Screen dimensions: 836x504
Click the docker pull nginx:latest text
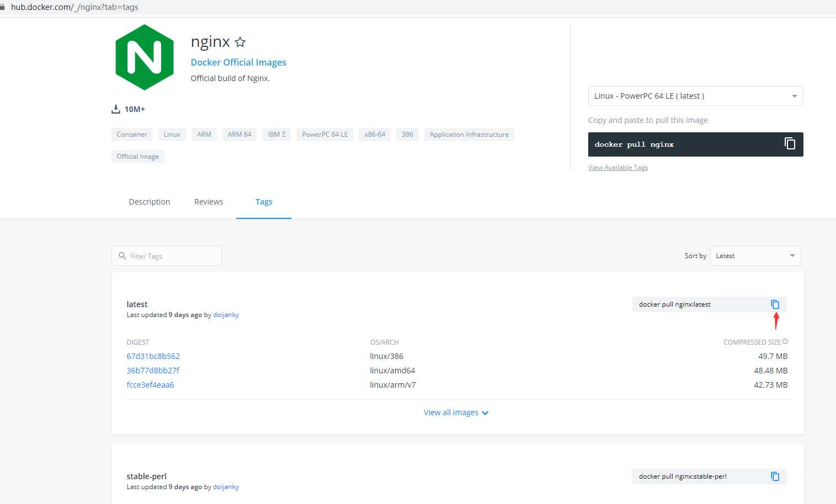[x=675, y=304]
